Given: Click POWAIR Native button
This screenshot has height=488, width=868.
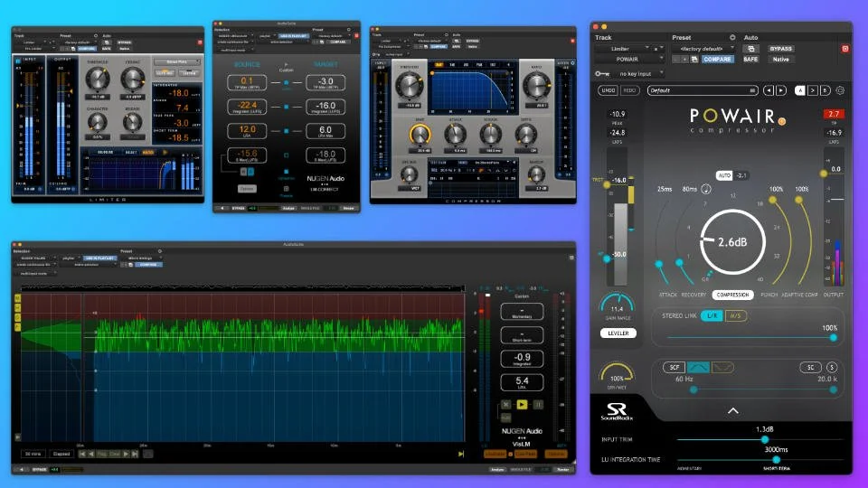Looking at the screenshot, I should click(x=780, y=60).
